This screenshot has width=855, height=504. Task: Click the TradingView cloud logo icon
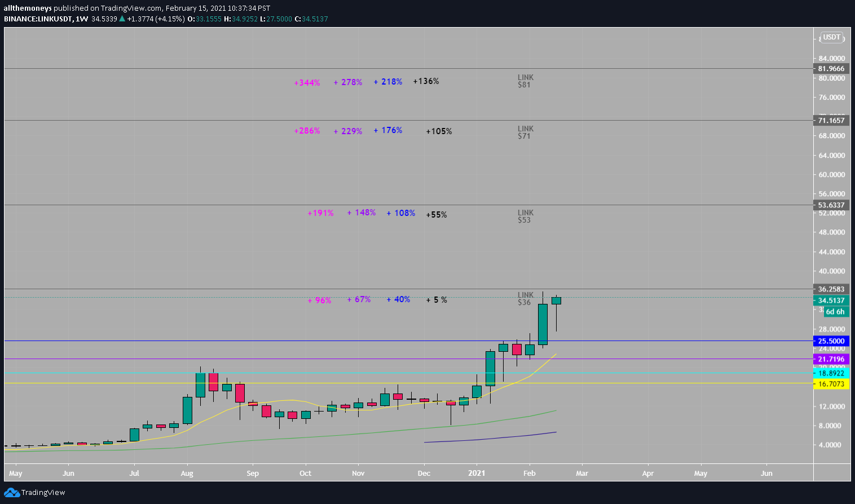pyautogui.click(x=12, y=493)
